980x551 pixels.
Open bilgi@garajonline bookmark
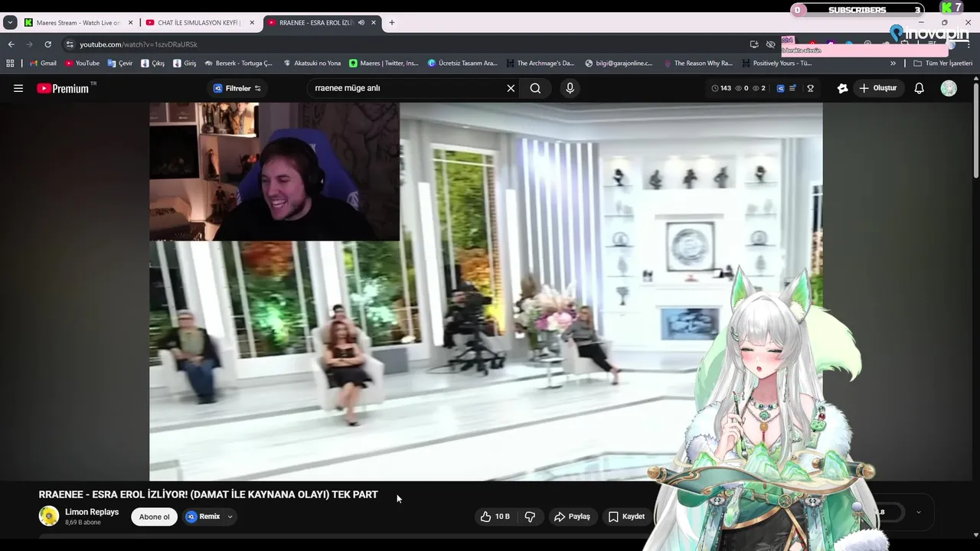coord(619,64)
